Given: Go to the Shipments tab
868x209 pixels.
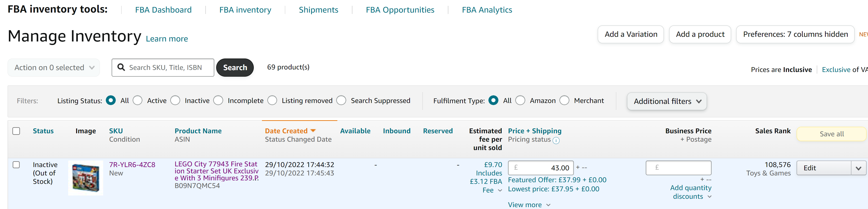Looking at the screenshot, I should click(x=318, y=10).
